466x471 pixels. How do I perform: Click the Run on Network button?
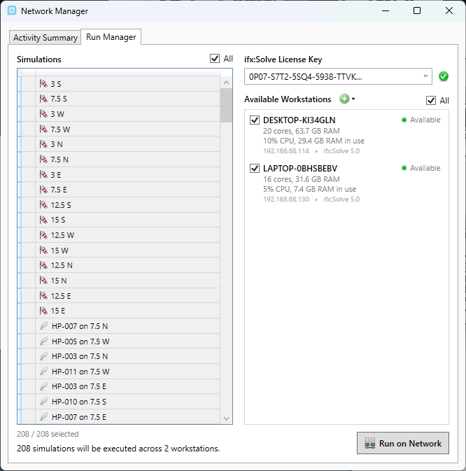point(403,443)
